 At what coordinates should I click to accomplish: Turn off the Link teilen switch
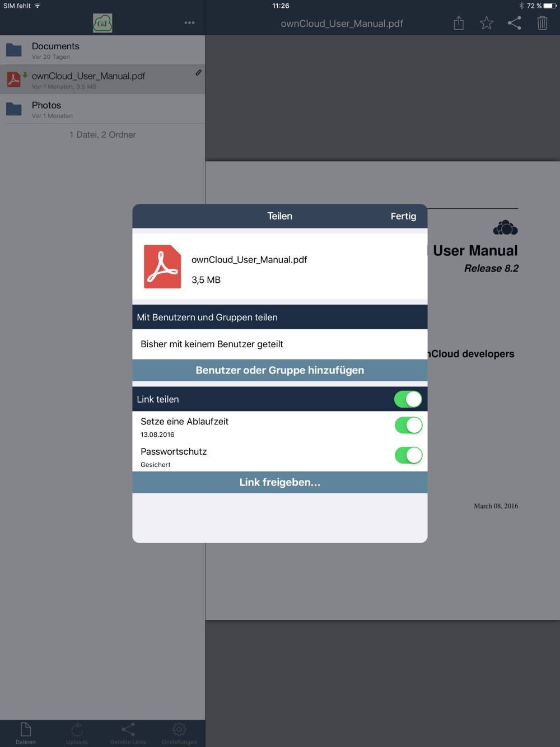[408, 399]
